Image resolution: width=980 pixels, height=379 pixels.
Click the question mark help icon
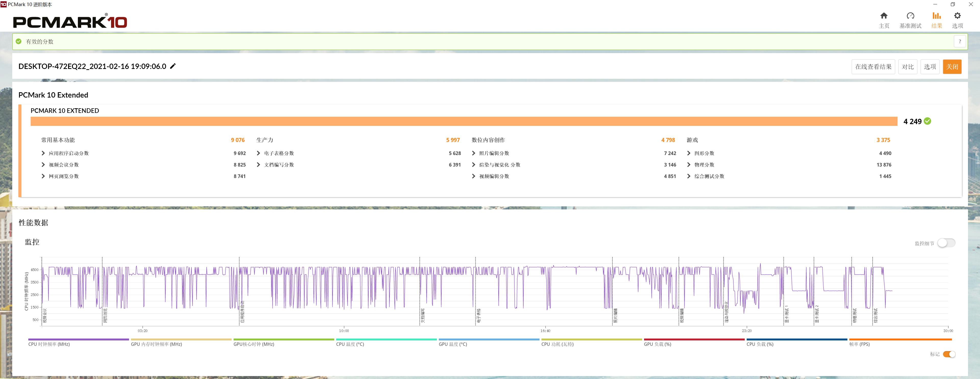960,41
